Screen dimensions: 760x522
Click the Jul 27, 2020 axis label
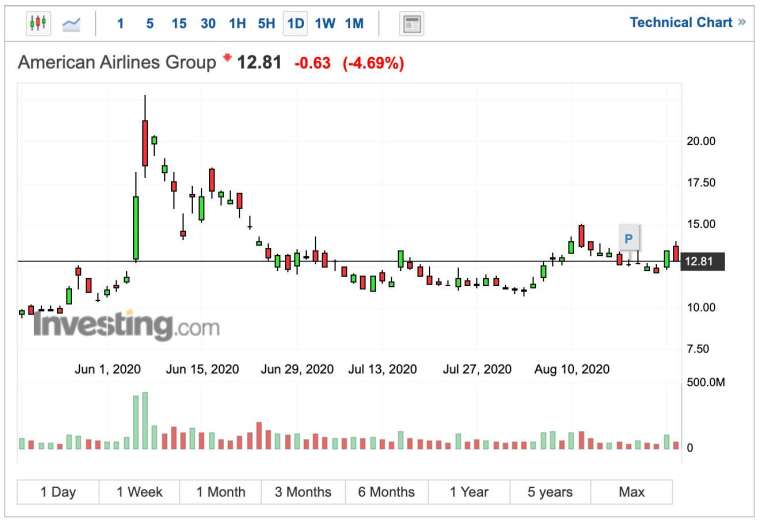pyautogui.click(x=477, y=369)
